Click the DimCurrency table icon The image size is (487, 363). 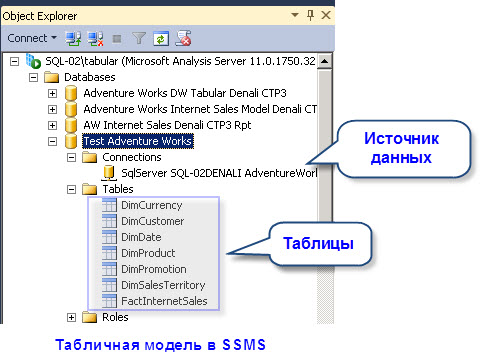coord(109,205)
